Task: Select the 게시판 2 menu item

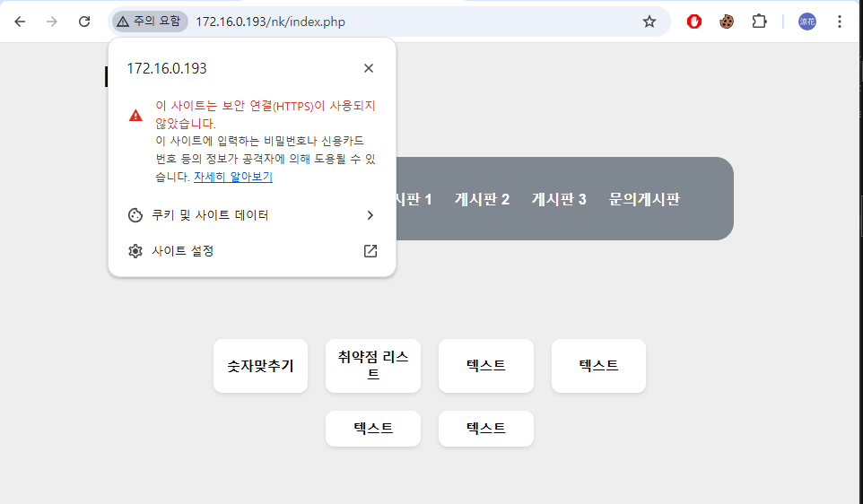Action: pos(482,199)
